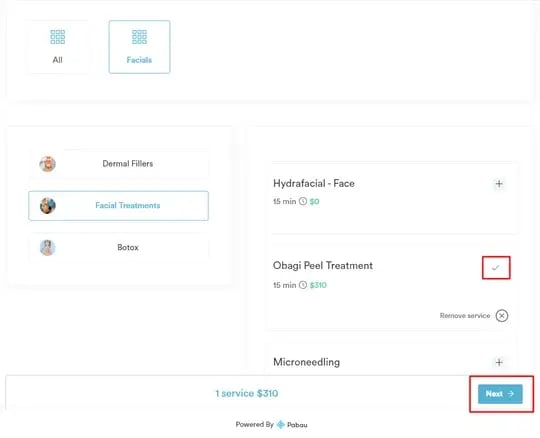Open the Pabau powered-by link
Image resolution: width=540 pixels, height=438 pixels.
coord(292,425)
